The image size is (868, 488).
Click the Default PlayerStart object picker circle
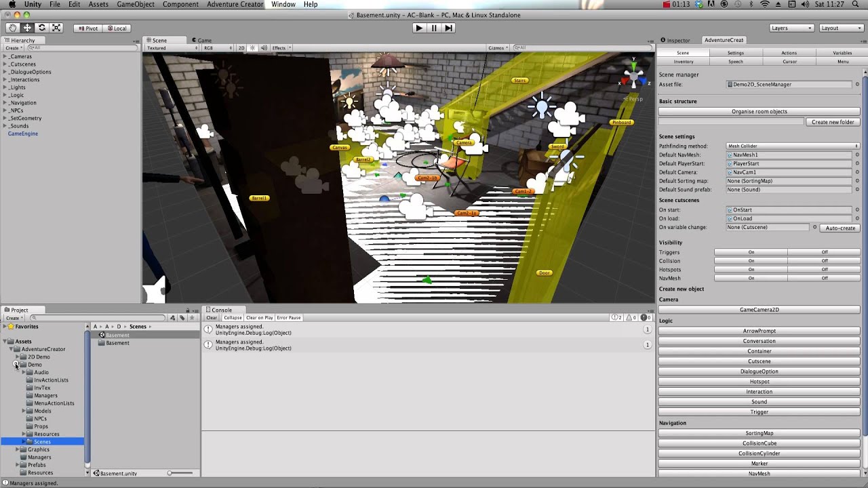tap(857, 163)
